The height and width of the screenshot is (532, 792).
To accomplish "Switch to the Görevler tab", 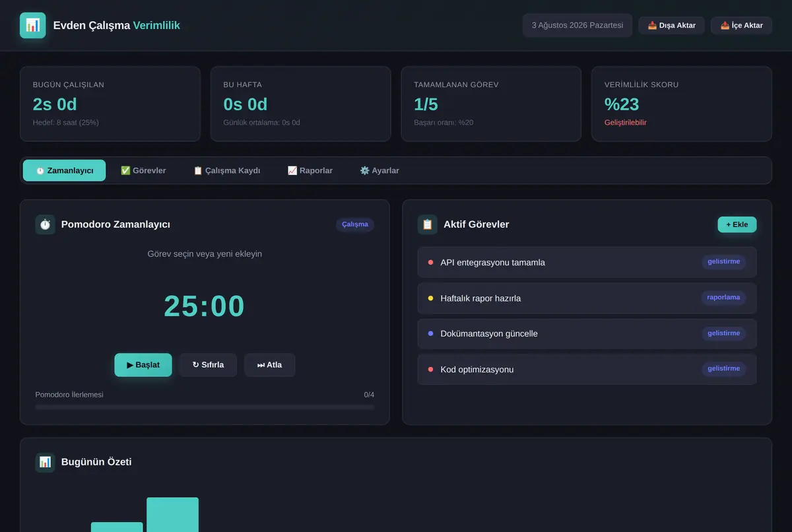I will pos(143,170).
